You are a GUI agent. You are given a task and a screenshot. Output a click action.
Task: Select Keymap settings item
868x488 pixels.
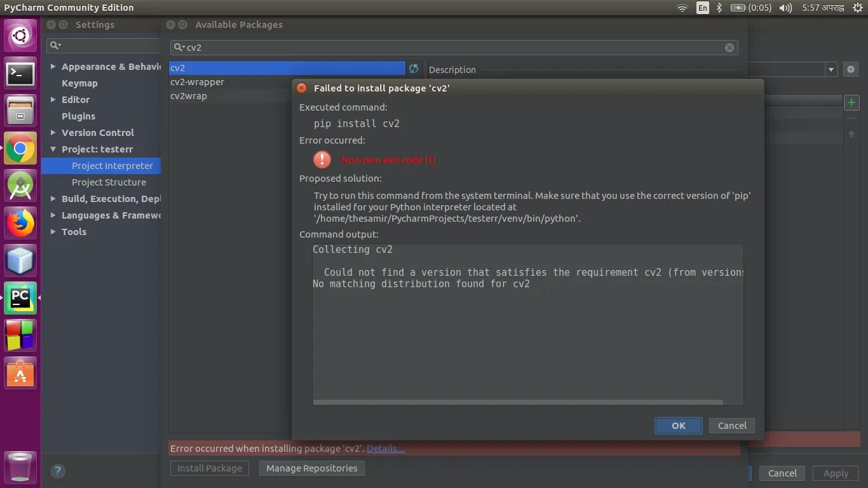point(79,83)
